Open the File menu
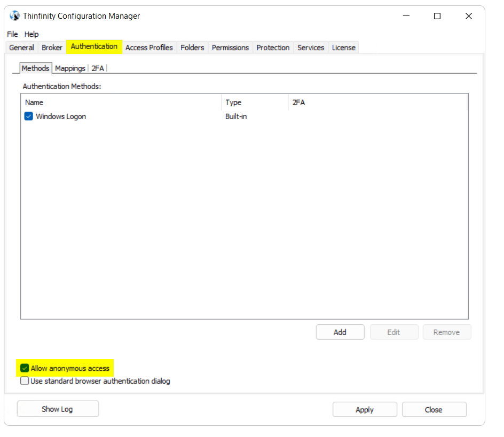This screenshot has width=504, height=437. pyautogui.click(x=12, y=34)
